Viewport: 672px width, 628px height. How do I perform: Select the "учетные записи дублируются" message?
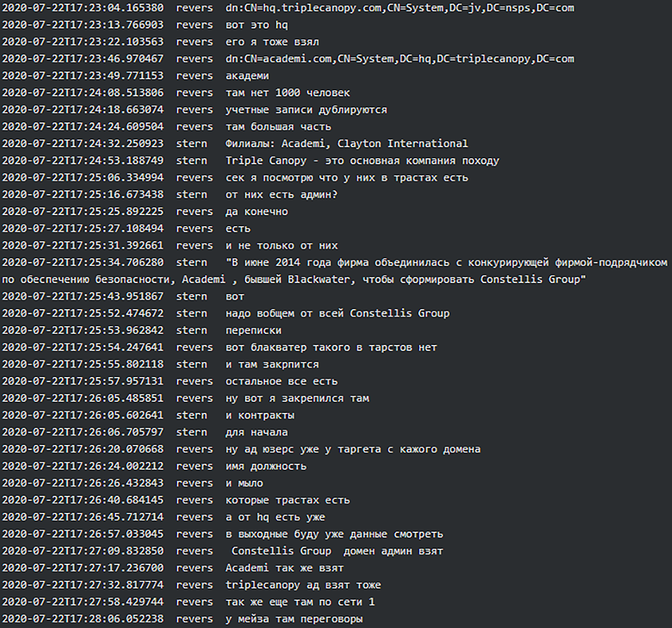click(306, 110)
